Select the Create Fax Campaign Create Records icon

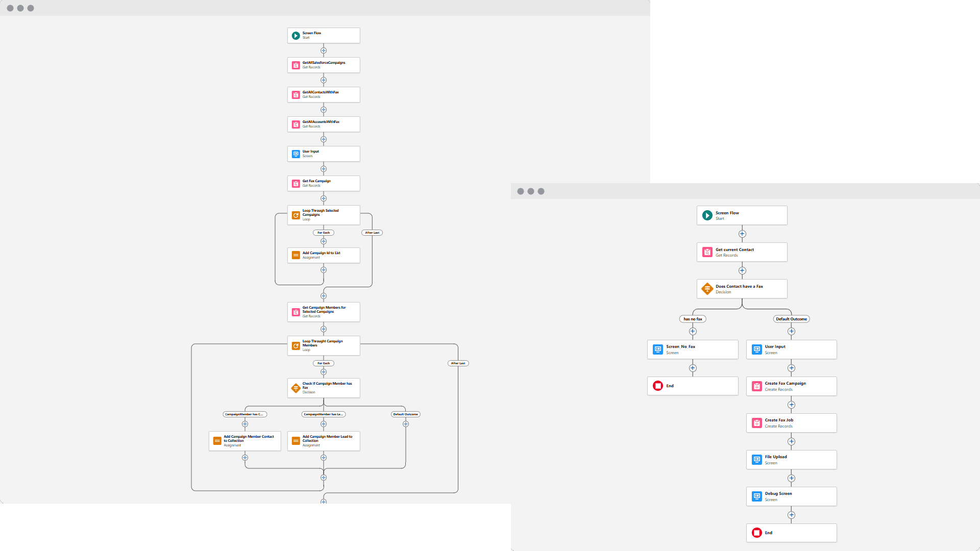757,386
